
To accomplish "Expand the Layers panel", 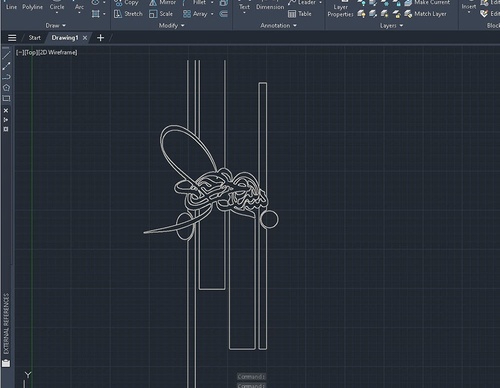I will tap(392, 25).
